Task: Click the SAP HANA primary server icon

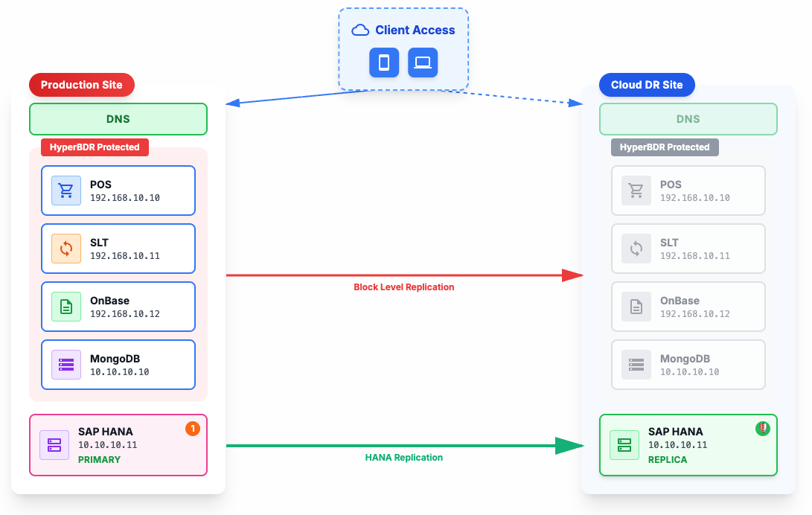Action: (x=54, y=445)
